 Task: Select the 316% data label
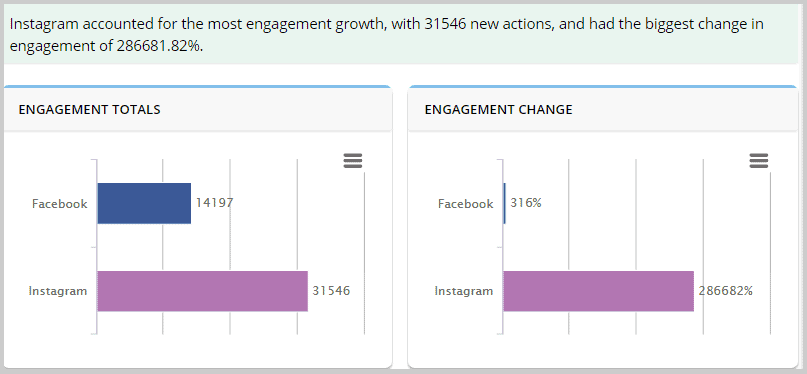click(x=526, y=203)
